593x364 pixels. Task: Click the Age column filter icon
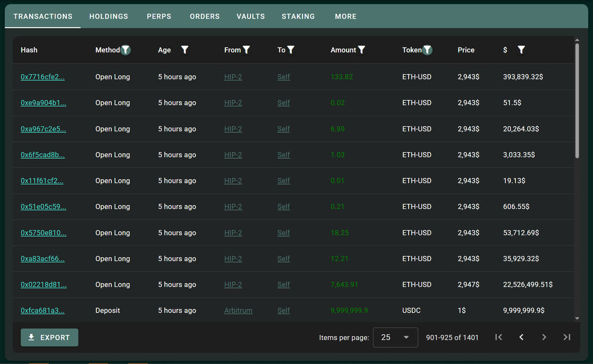click(x=185, y=49)
